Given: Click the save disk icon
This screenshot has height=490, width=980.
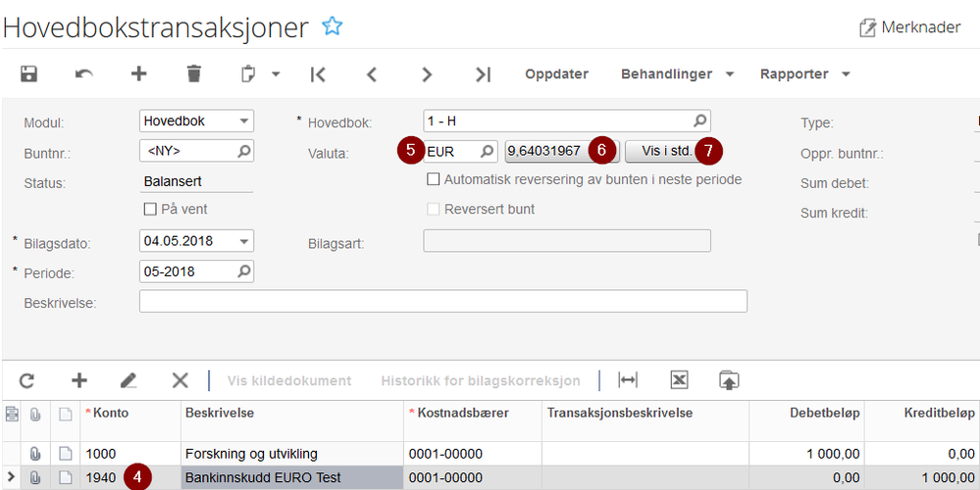Looking at the screenshot, I should [x=28, y=73].
